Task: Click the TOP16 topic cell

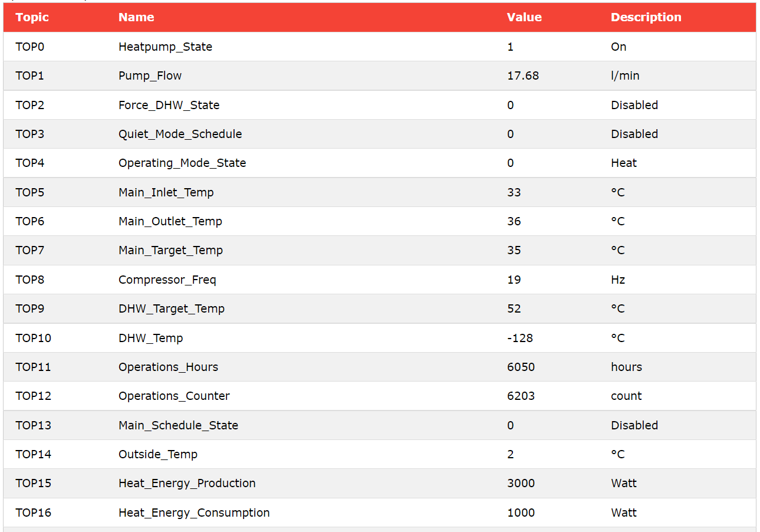Action: pyautogui.click(x=33, y=513)
